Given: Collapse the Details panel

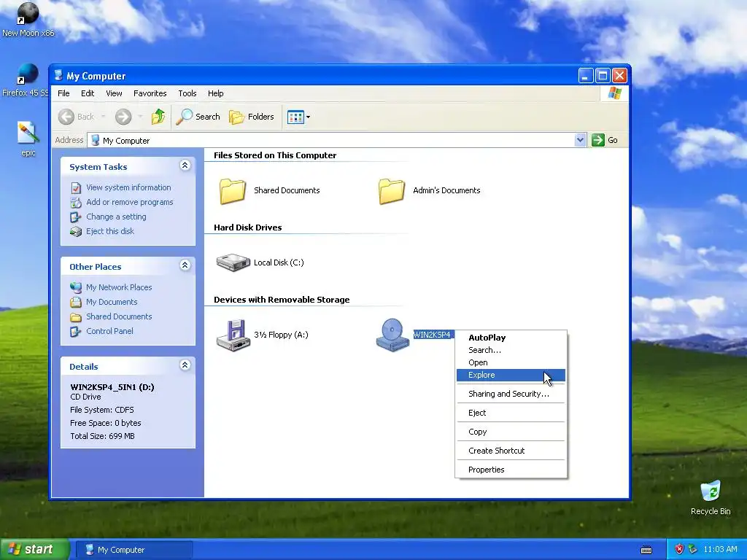Looking at the screenshot, I should (185, 365).
